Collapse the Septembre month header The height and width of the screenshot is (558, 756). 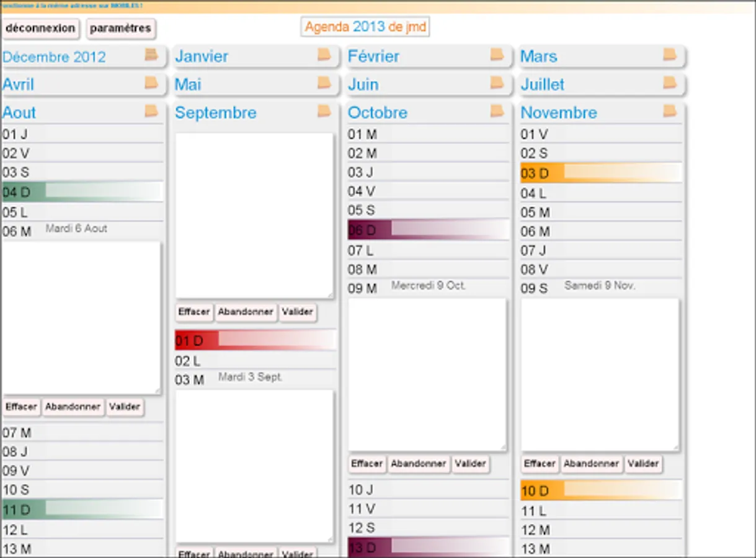click(215, 113)
